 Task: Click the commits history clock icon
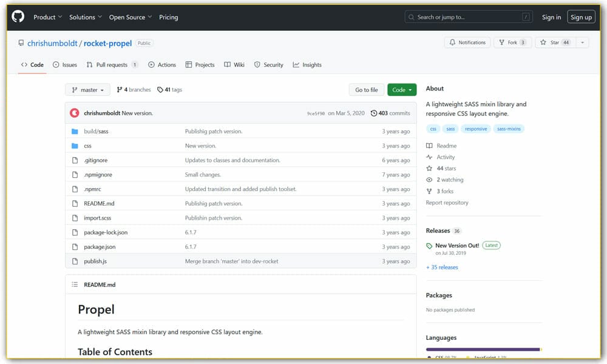(374, 113)
